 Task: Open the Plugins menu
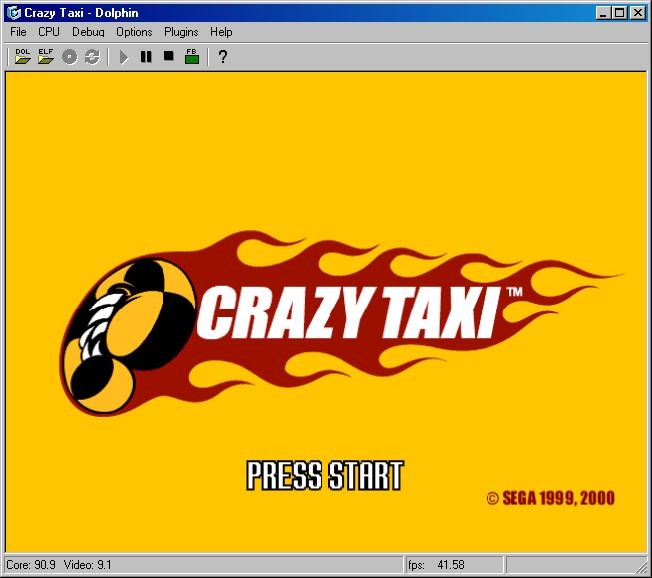click(181, 32)
